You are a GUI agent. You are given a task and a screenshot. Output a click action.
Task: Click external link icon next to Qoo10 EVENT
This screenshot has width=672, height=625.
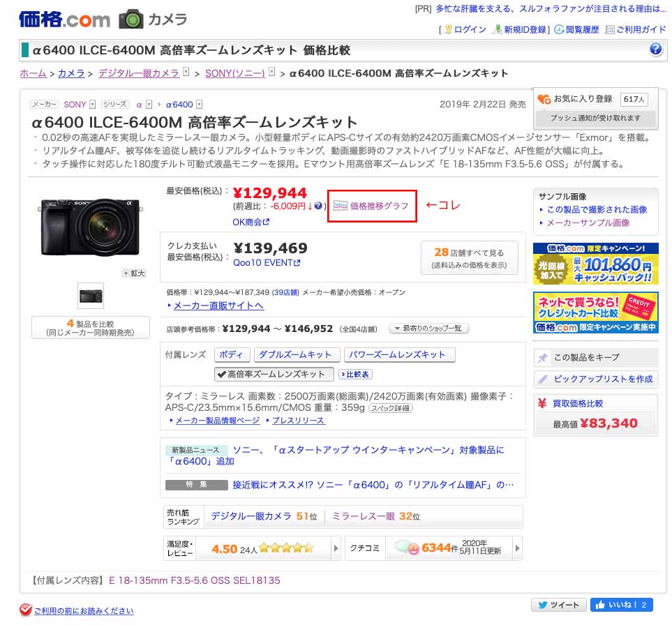point(297,262)
